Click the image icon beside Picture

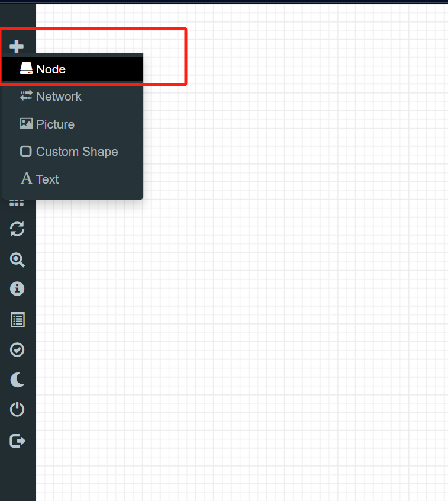click(26, 124)
